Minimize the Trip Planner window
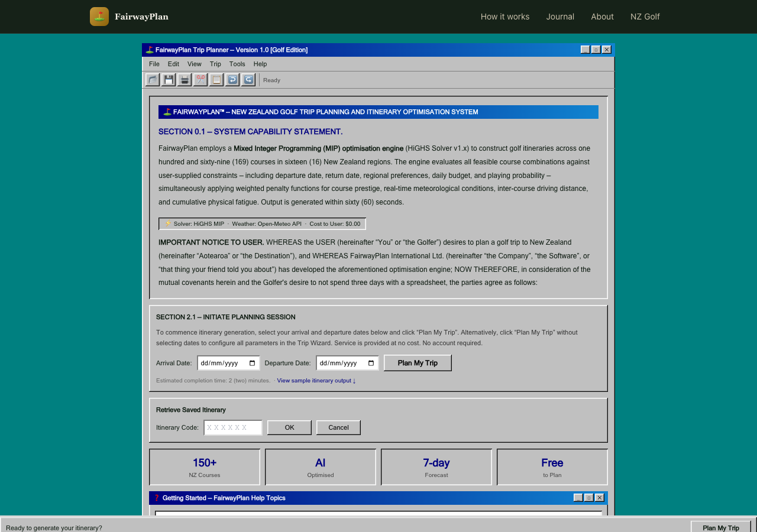Image resolution: width=757 pixels, height=532 pixels. (x=585, y=50)
